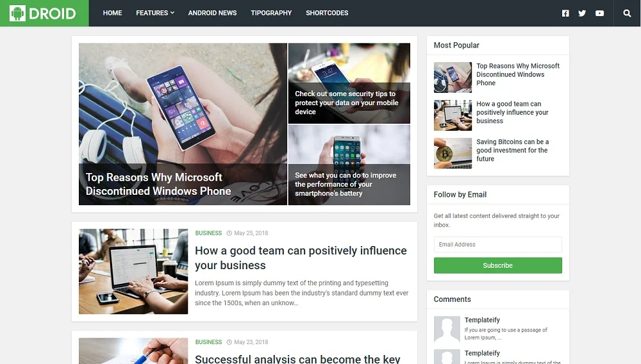Open the Tipography menu item

coord(271,13)
